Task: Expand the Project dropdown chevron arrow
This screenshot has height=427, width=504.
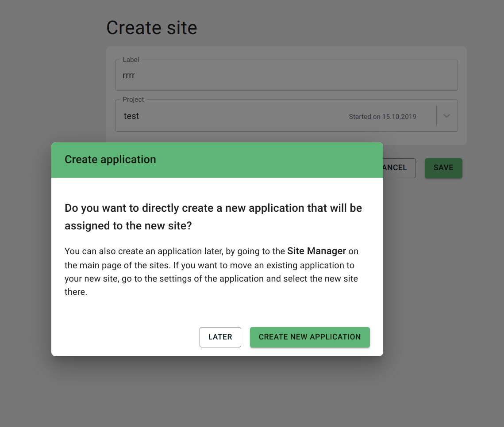Action: tap(447, 116)
